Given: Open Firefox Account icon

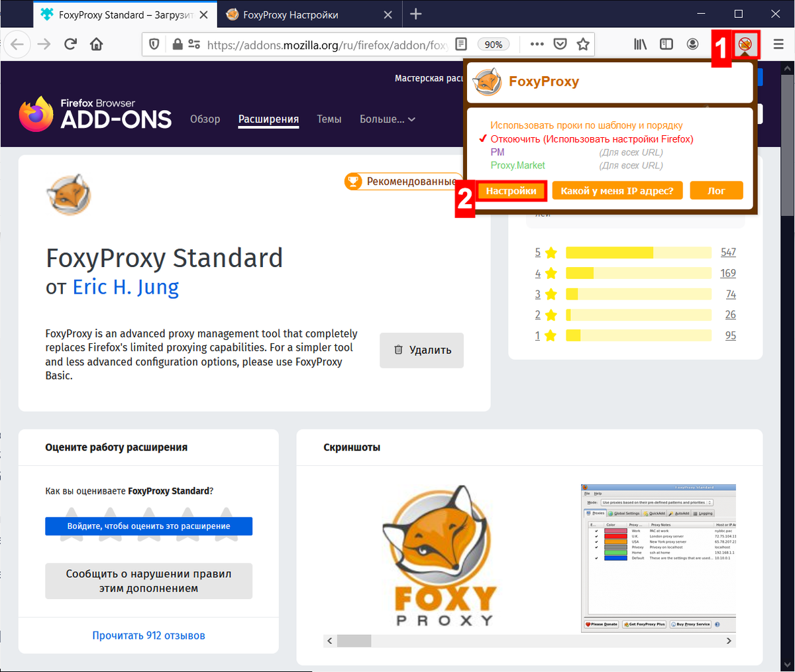Looking at the screenshot, I should tap(692, 44).
